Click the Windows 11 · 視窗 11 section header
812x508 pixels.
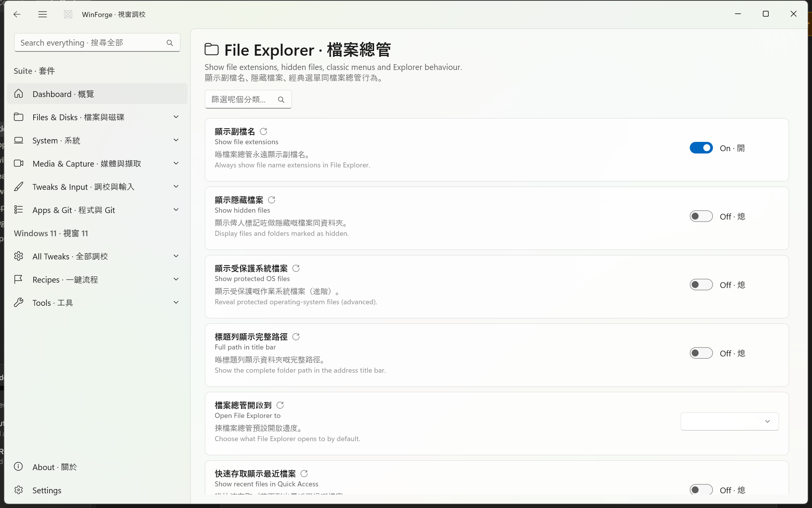51,233
